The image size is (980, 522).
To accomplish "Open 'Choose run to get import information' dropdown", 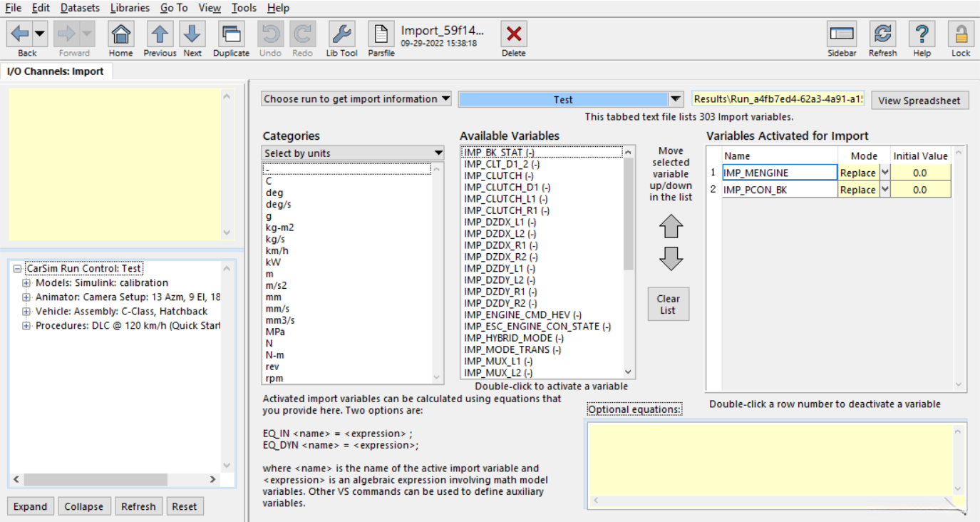I will click(356, 99).
